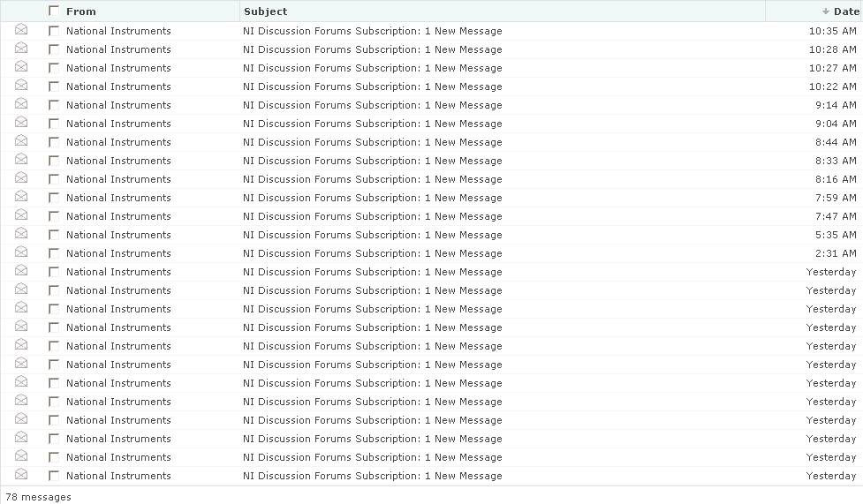This screenshot has height=504, width=863.
Task: Click the Date sort arrow indicator
Action: click(x=826, y=11)
